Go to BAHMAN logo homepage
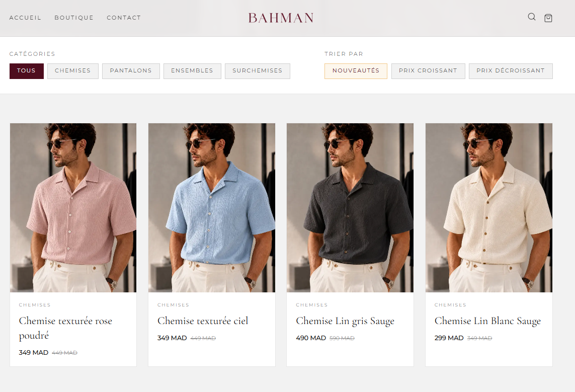The image size is (575, 392). [281, 18]
